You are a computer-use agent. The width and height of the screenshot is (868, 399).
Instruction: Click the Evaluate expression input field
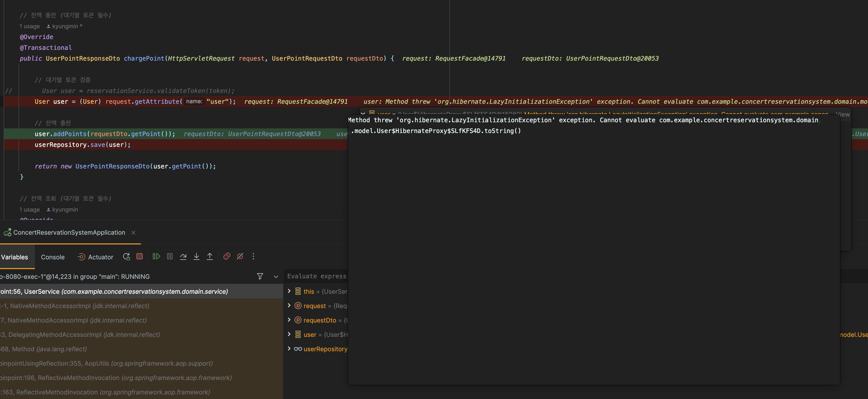point(318,276)
